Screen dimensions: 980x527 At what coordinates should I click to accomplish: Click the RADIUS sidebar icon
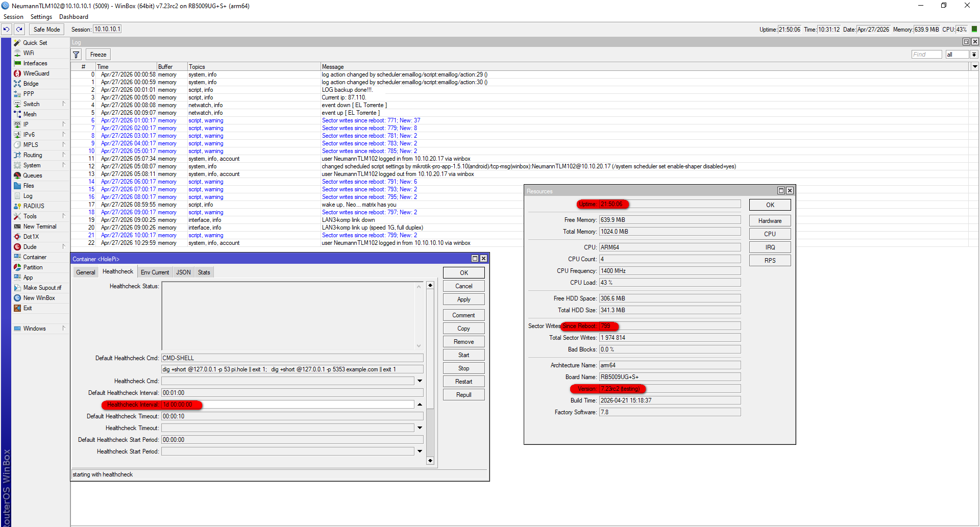(17, 206)
